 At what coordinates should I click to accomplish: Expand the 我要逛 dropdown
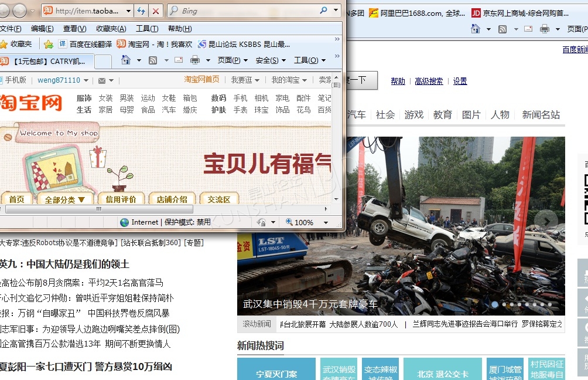[257, 80]
